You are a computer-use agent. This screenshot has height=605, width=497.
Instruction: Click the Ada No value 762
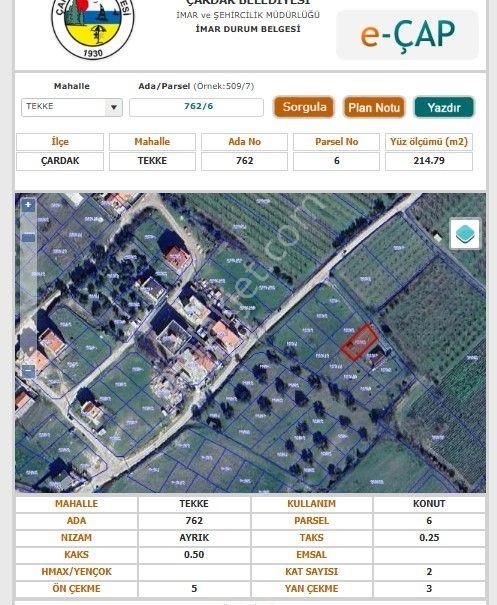point(244,161)
